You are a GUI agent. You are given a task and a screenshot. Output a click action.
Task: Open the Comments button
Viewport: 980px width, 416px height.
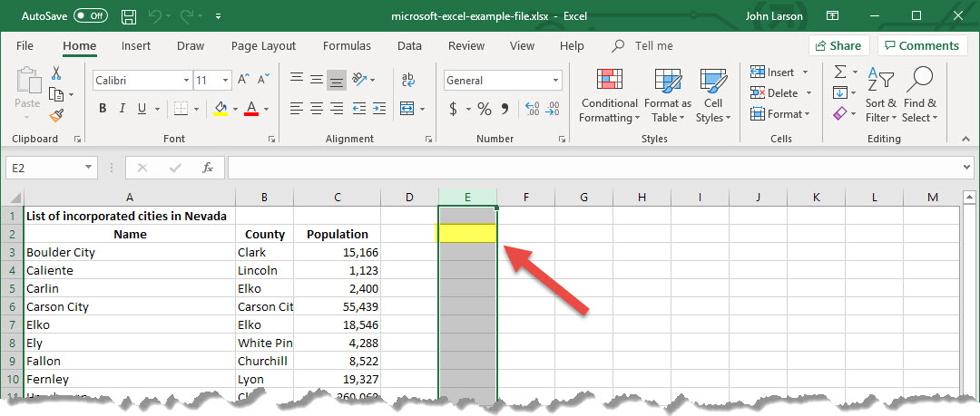(x=921, y=45)
